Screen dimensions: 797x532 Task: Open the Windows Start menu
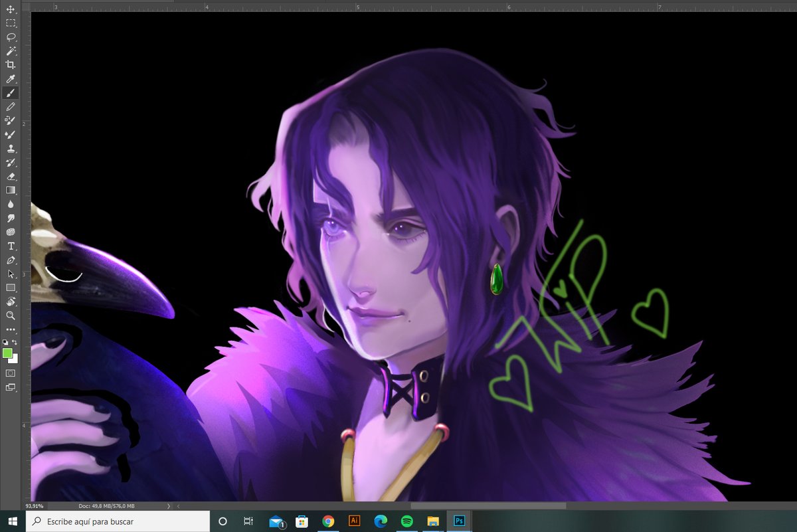point(13,521)
